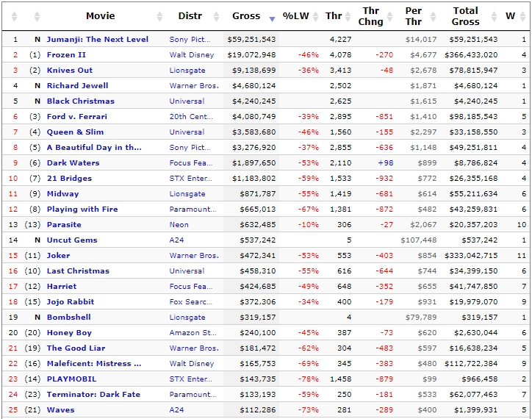
Task: Click sort arrows beside Per Thr header
Action: [x=433, y=16]
